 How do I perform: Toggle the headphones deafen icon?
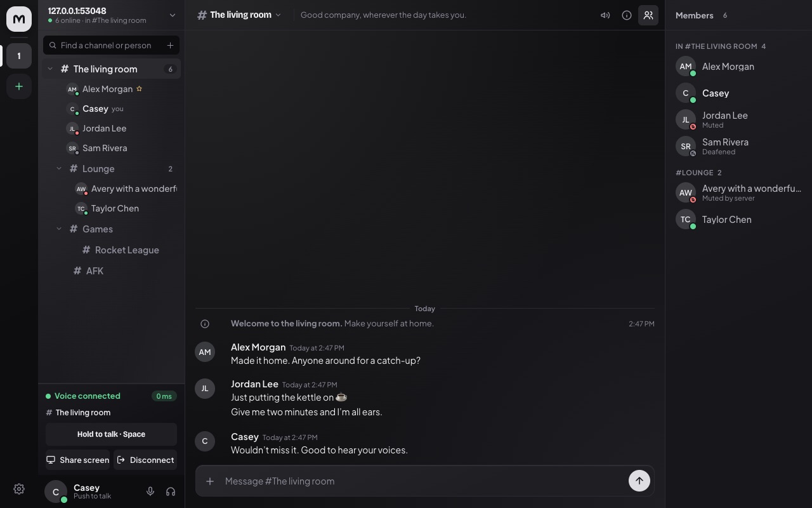tap(171, 491)
